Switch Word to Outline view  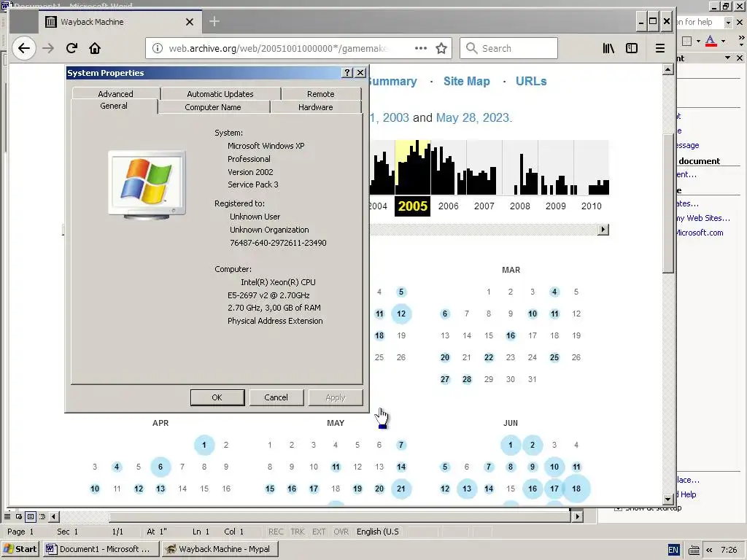(x=42, y=516)
